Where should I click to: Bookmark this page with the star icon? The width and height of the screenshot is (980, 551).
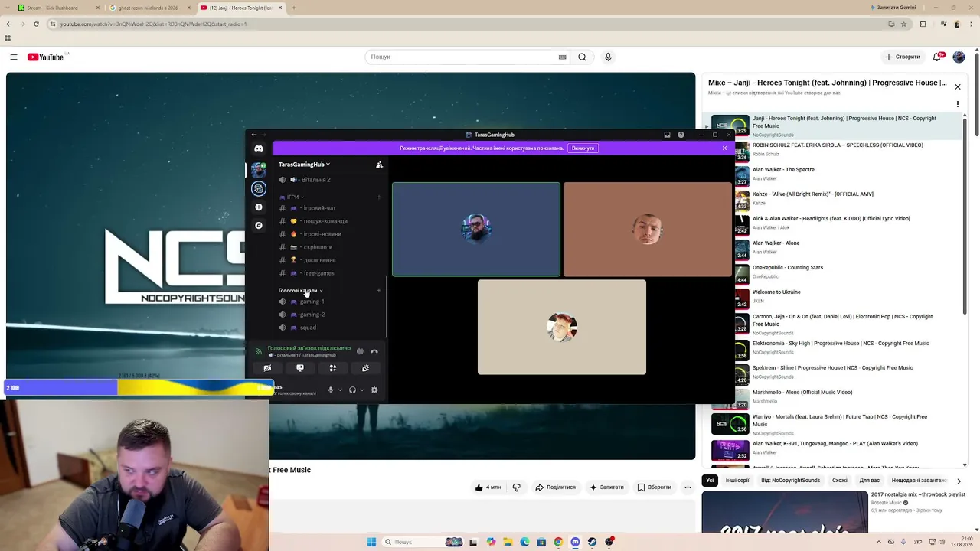(903, 24)
